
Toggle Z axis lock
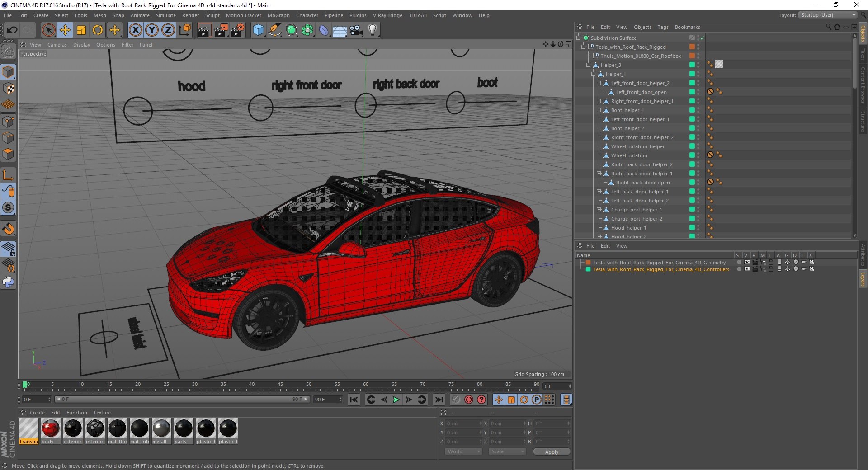(x=168, y=30)
